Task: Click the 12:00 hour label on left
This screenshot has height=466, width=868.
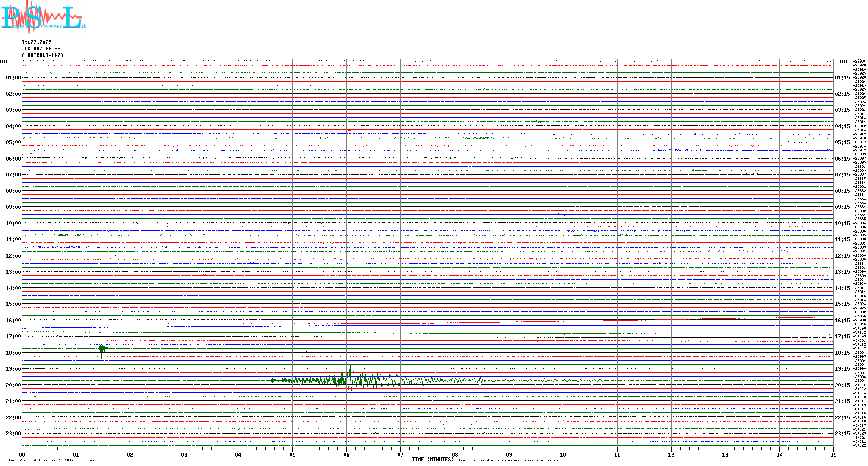Action: pyautogui.click(x=13, y=256)
